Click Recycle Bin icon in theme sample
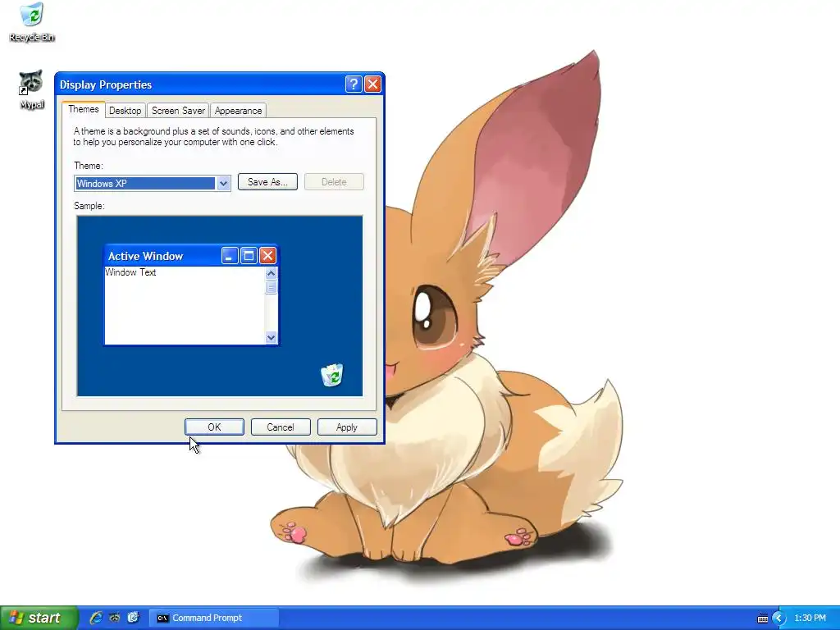This screenshot has width=840, height=630. (332, 375)
